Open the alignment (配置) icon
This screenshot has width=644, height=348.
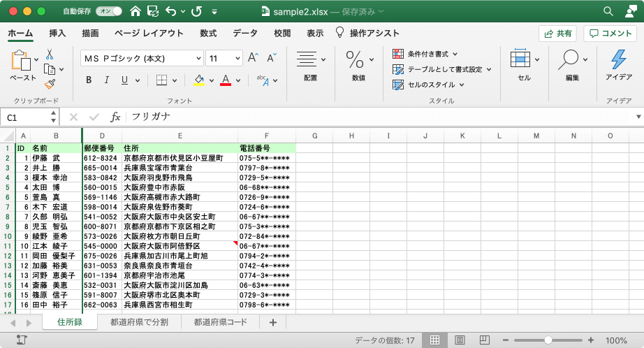point(307,59)
